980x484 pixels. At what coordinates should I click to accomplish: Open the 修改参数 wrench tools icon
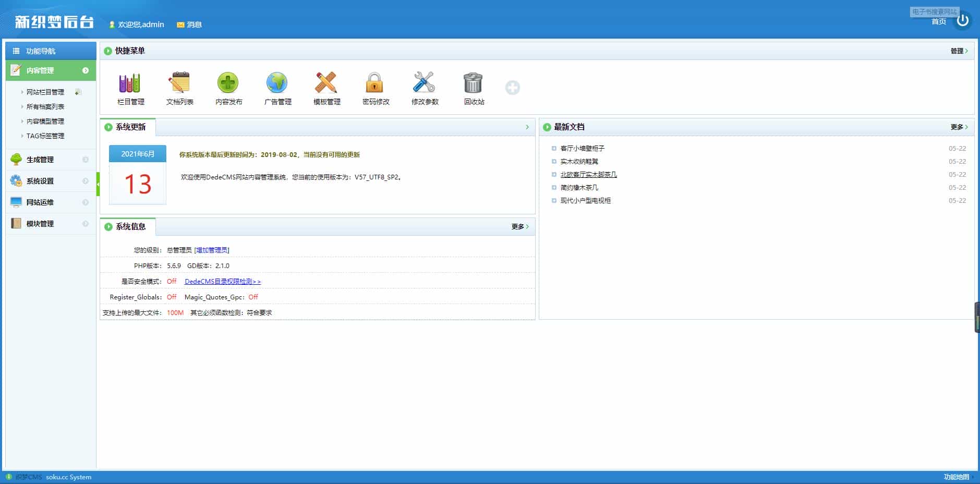[x=424, y=82]
